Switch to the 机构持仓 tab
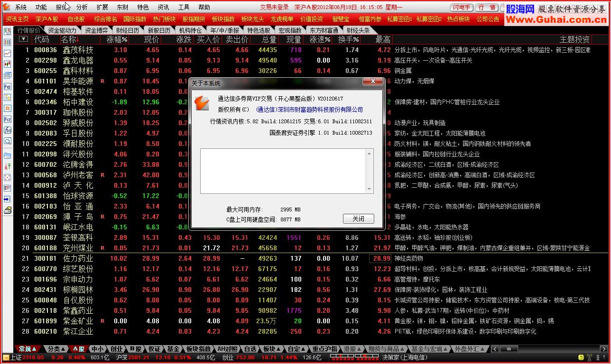 pos(190,30)
